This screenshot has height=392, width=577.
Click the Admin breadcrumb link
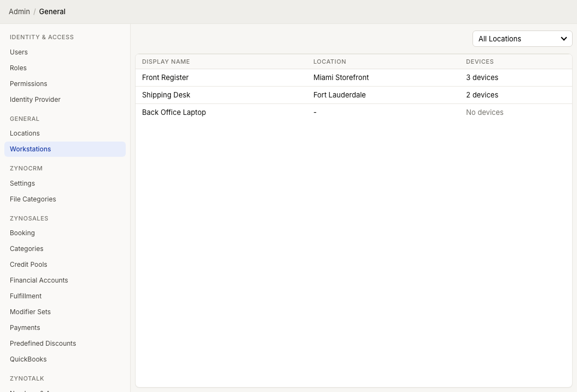point(19,11)
